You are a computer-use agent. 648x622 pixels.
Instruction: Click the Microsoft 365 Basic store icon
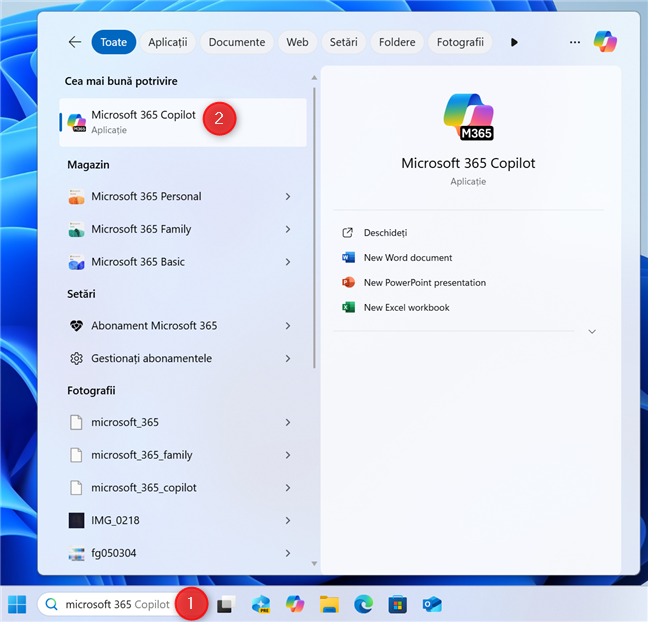(76, 262)
